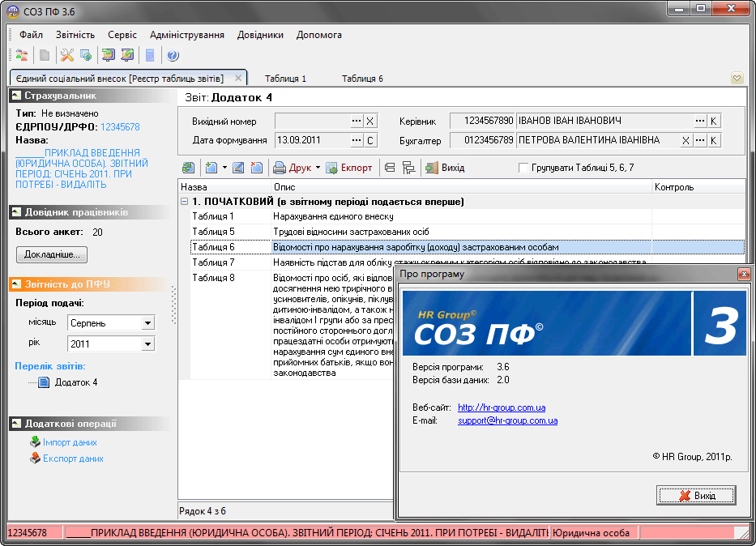The image size is (756, 546).
Task: Open the Звітність menu
Action: [75, 35]
